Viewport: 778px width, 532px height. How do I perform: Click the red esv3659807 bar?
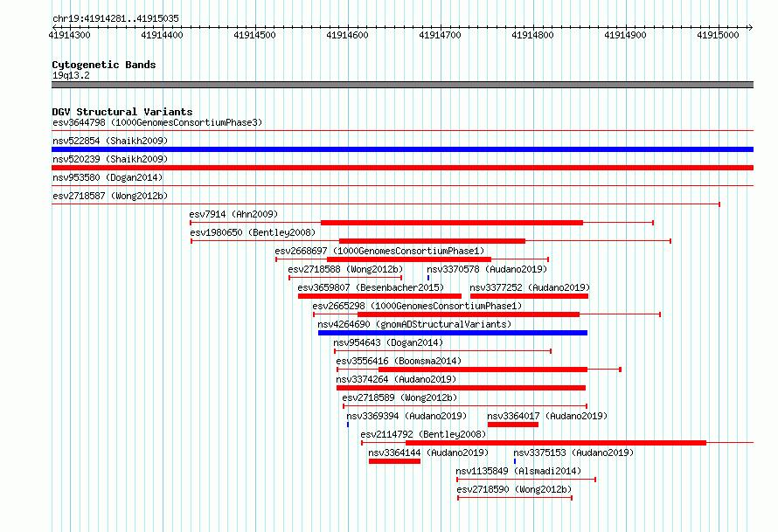coord(379,296)
